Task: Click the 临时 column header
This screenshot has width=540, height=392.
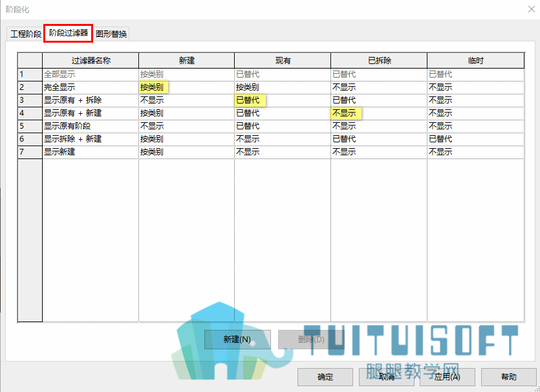Action: [x=475, y=61]
